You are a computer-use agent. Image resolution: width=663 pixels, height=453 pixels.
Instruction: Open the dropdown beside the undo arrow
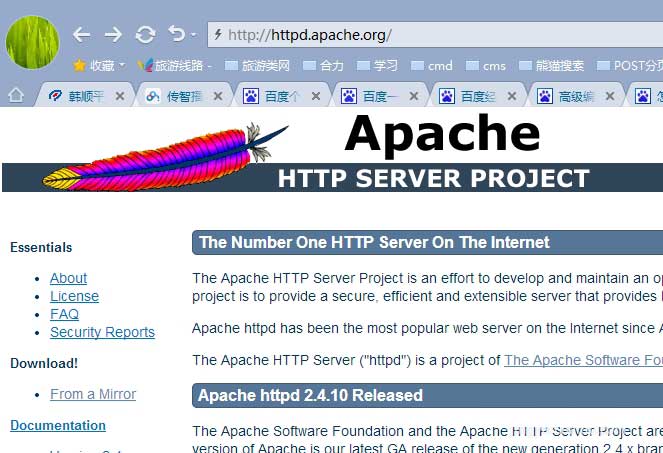[193, 35]
